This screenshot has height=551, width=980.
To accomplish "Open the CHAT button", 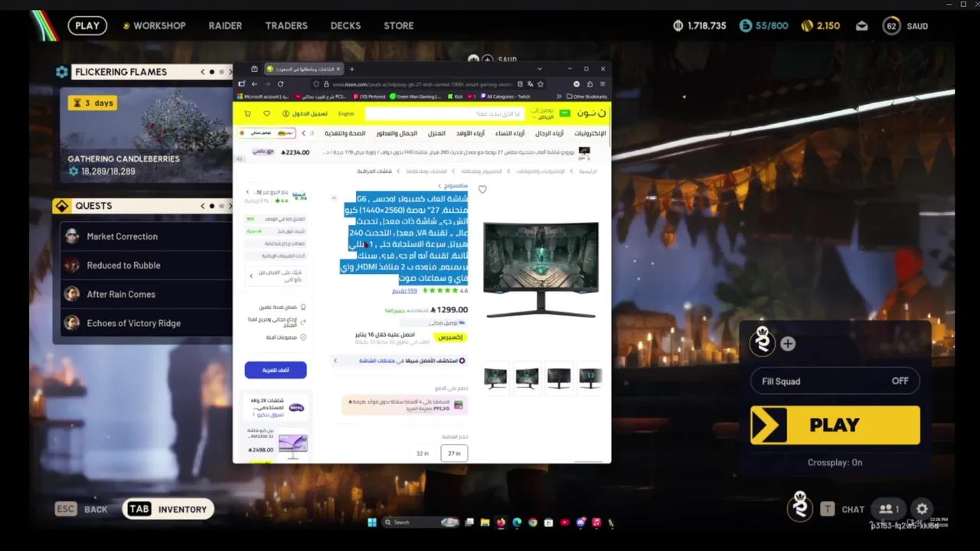I will coord(842,509).
